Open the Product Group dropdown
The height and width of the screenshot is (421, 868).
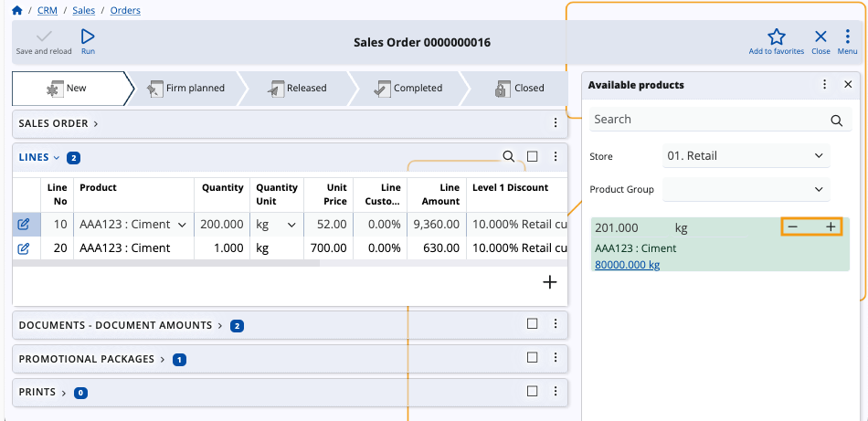746,189
